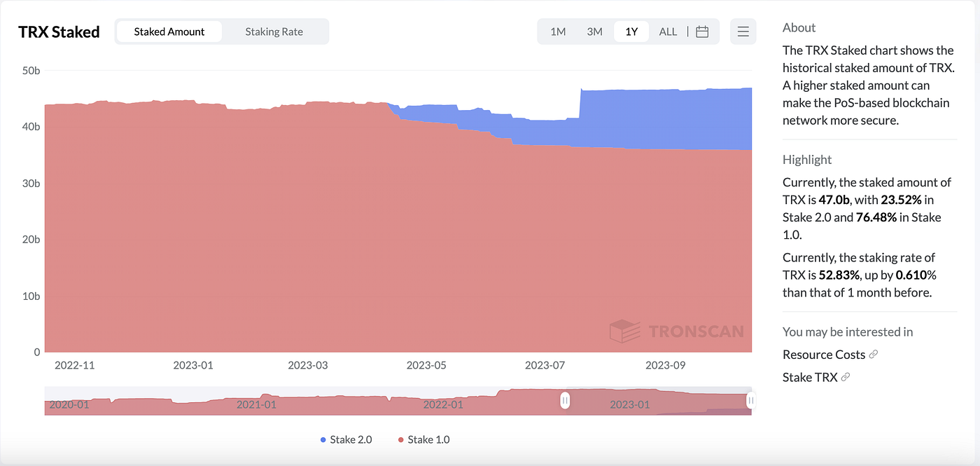The height and width of the screenshot is (466, 980).
Task: Grab the right range slider handle
Action: click(751, 401)
